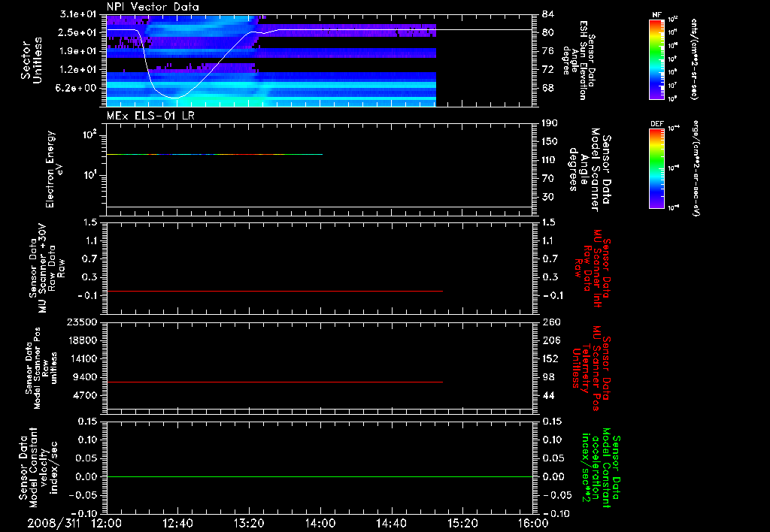Click the "2008/311" date label
This screenshot has width=770, height=532.
[x=53, y=523]
